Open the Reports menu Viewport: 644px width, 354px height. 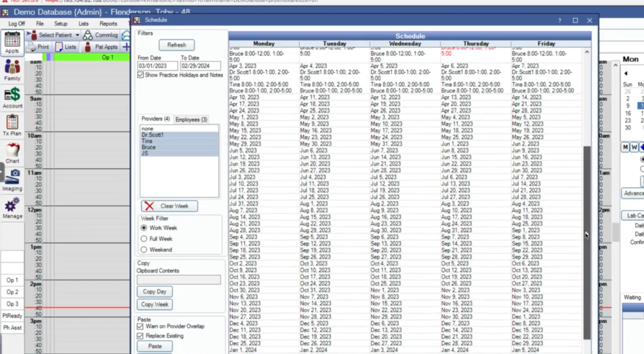[108, 24]
